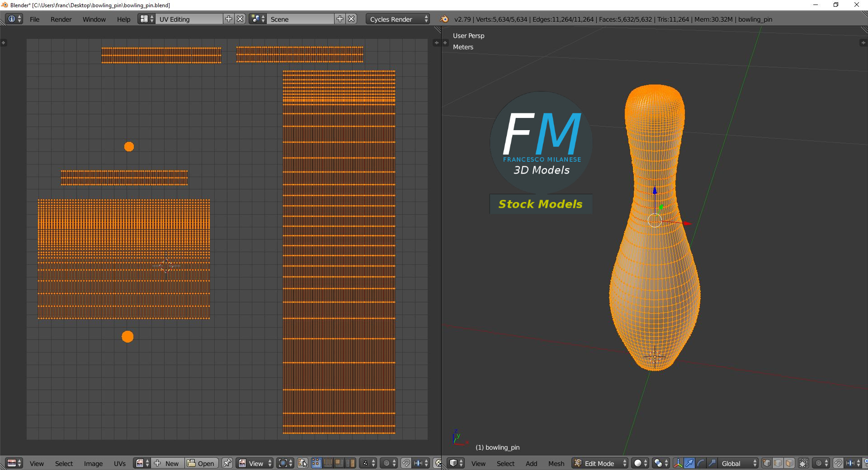Viewport: 868px width, 470px height.
Task: Click the New image button
Action: (x=167, y=463)
